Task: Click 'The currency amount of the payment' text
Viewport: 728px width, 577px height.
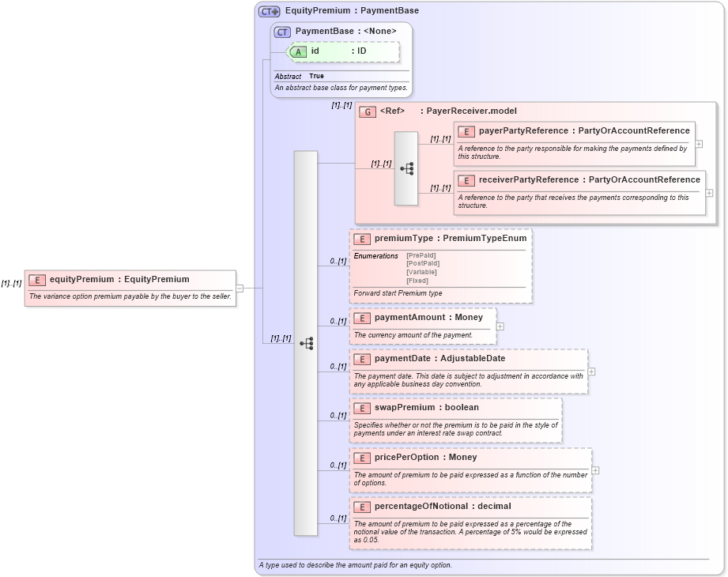Action: (413, 334)
